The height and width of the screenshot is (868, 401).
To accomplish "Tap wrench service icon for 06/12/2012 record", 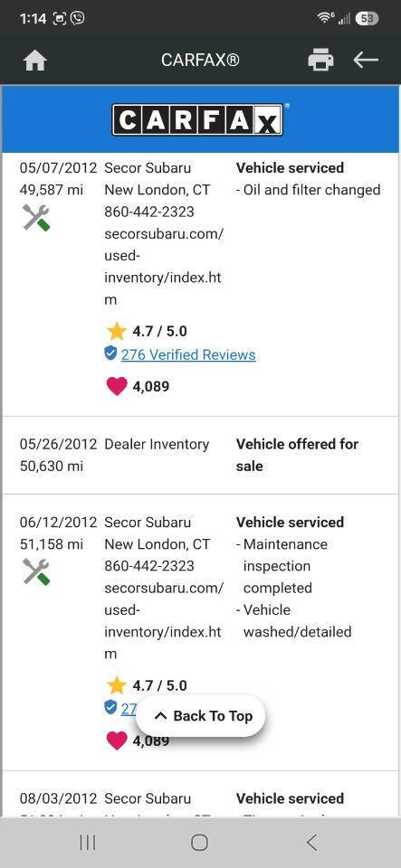I will pyautogui.click(x=36, y=571).
